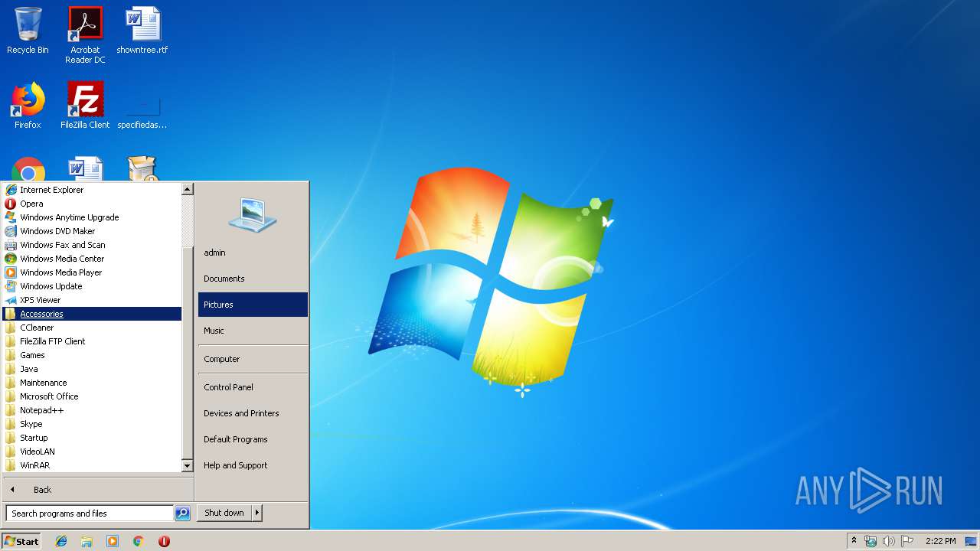Click the Start button
The height and width of the screenshot is (551, 980).
21,541
